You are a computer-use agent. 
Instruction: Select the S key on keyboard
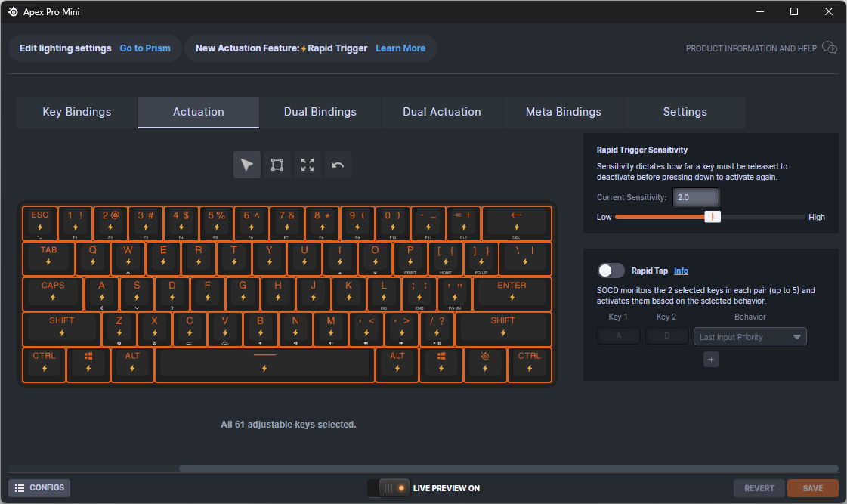(137, 294)
